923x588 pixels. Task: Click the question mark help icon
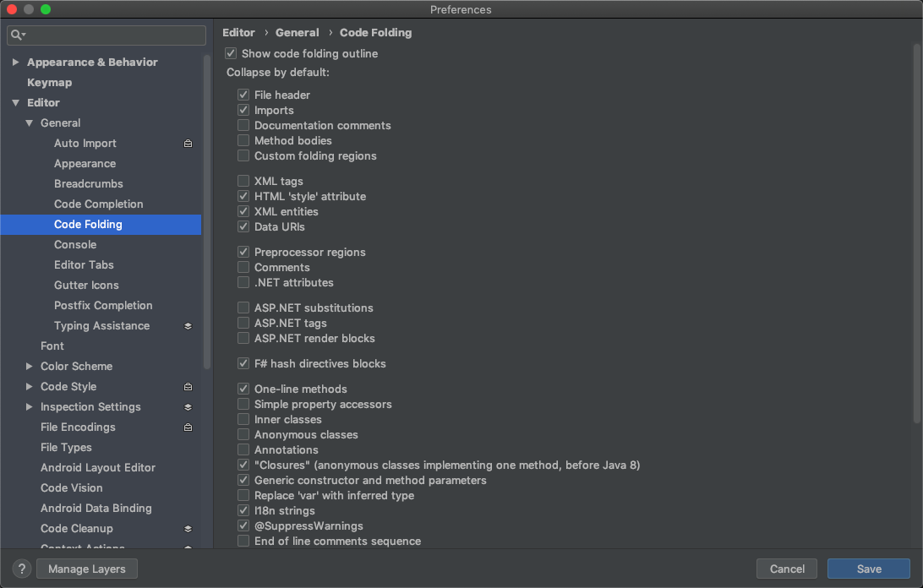tap(22, 569)
